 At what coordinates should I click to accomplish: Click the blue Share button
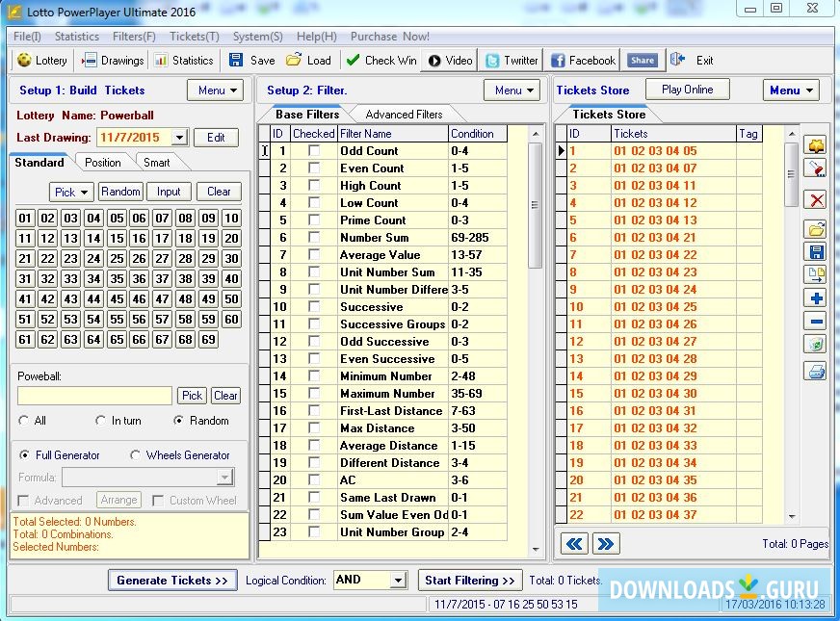point(642,61)
